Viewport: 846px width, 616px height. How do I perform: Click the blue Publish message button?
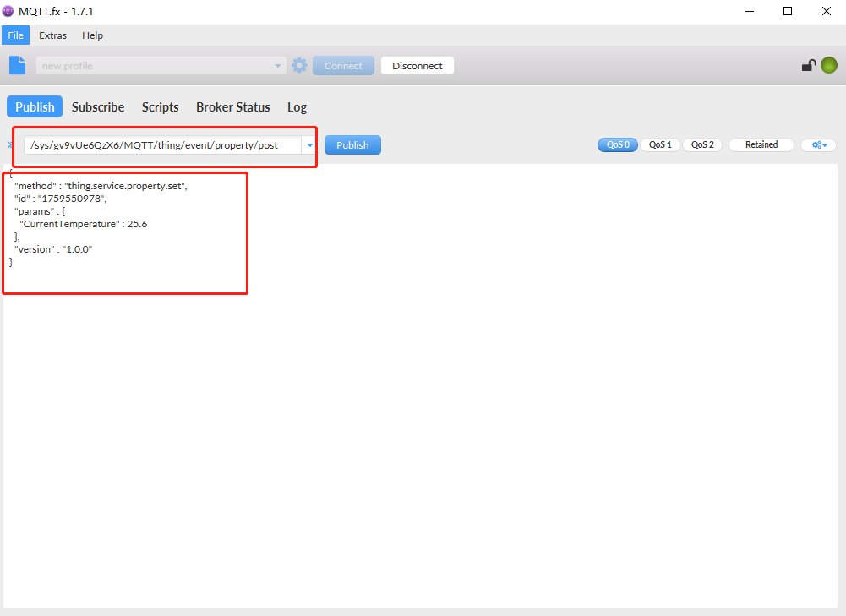[353, 145]
